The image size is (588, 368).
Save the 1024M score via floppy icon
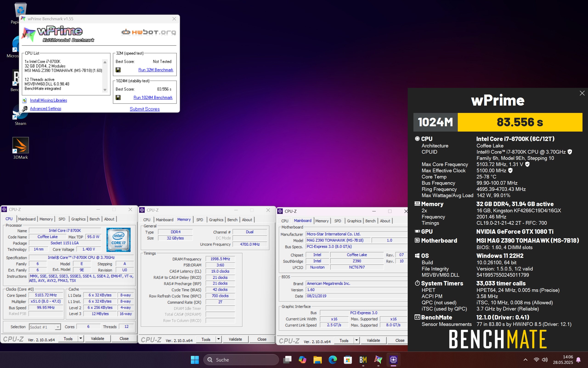[118, 98]
